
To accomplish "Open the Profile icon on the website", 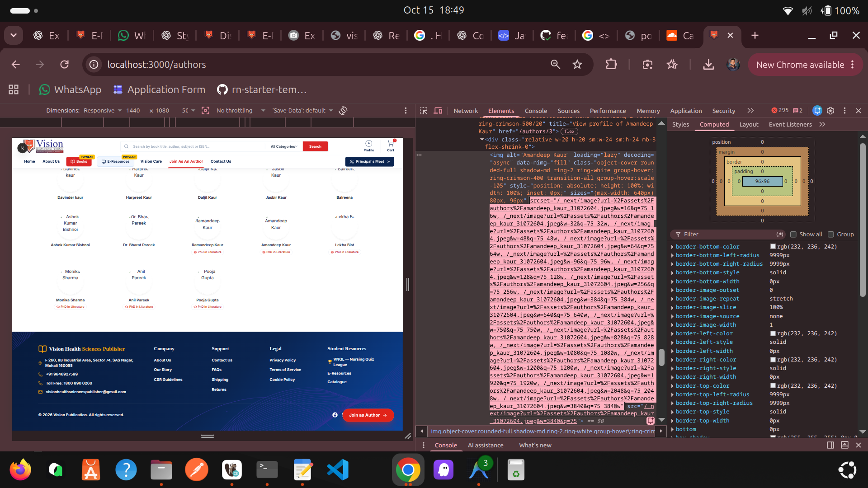I will [369, 146].
